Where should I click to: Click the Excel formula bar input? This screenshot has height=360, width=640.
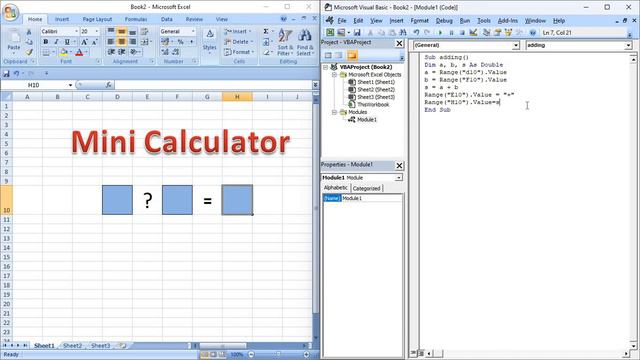(x=212, y=85)
